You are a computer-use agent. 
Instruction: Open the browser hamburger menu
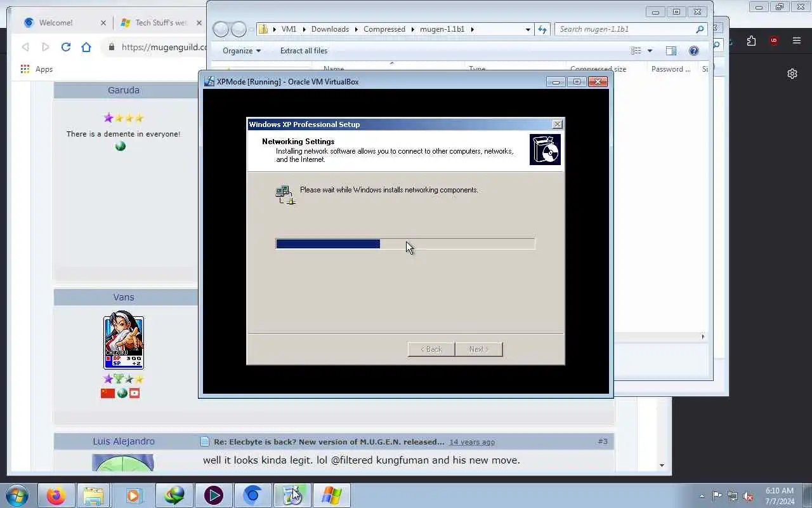[797, 41]
